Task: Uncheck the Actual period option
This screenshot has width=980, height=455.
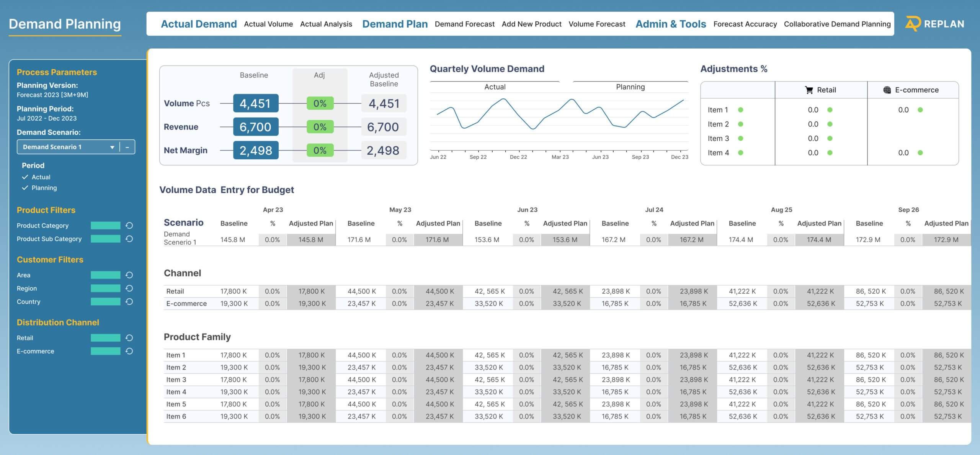Action: click(x=25, y=177)
